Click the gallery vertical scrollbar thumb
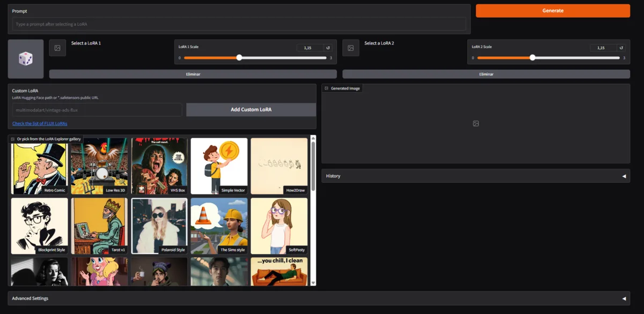 (313, 166)
